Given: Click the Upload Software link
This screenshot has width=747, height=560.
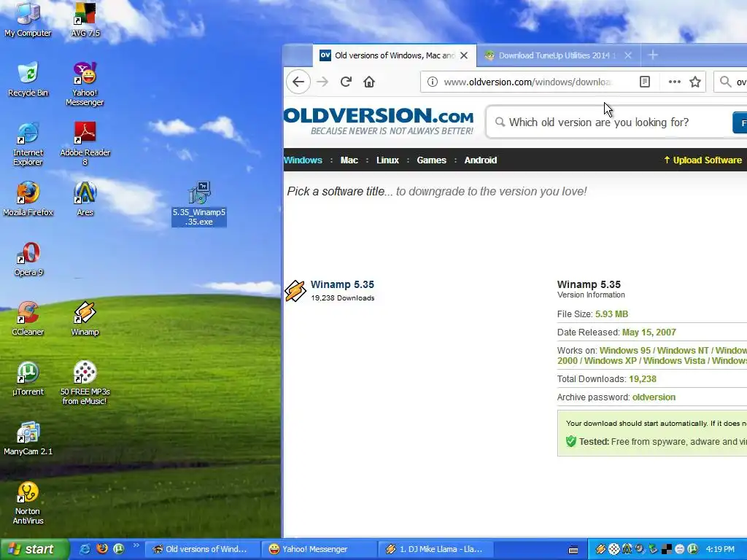Looking at the screenshot, I should [x=703, y=160].
